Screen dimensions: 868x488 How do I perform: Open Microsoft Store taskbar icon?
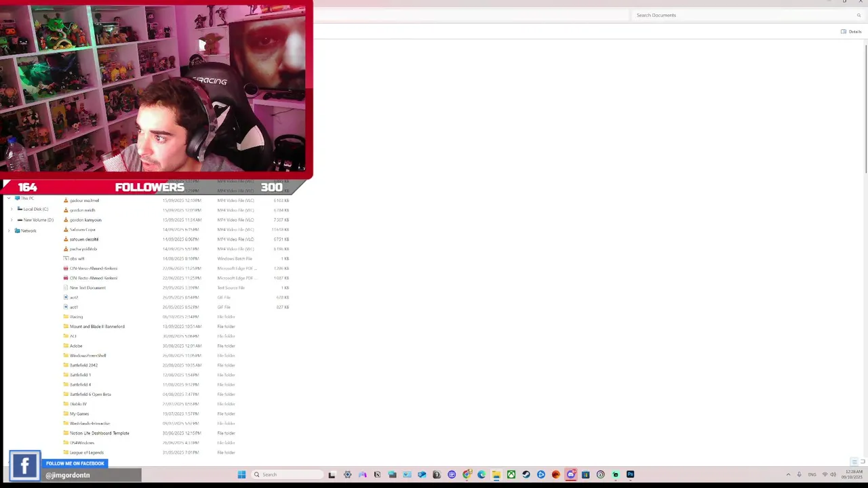[586, 474]
